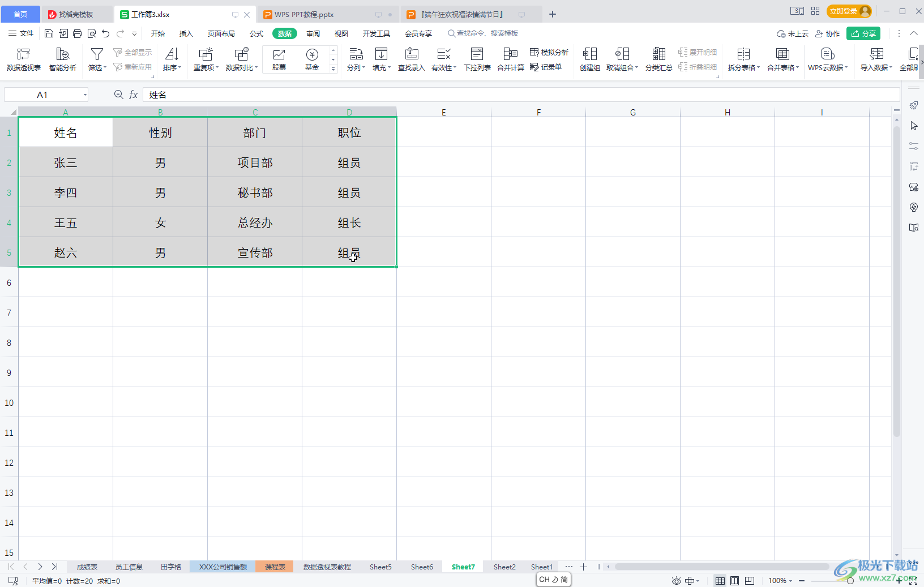
Task: Select column header E
Action: tap(444, 112)
